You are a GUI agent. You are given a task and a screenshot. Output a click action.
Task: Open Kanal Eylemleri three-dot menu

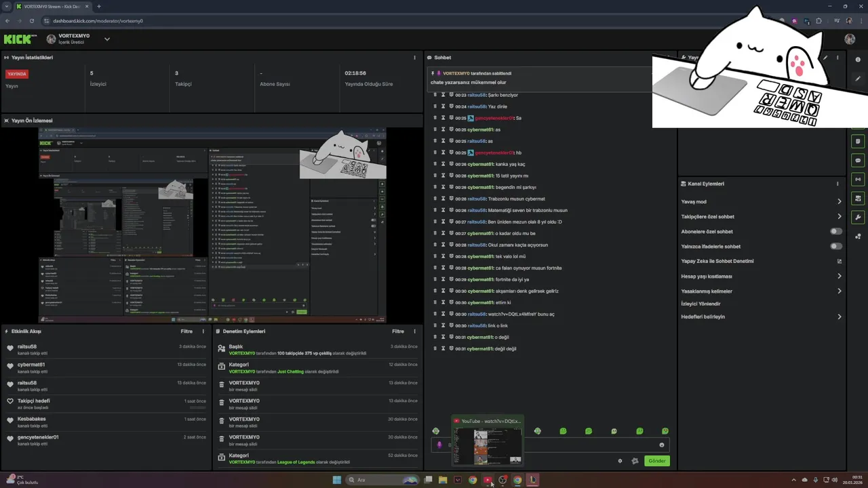point(838,184)
